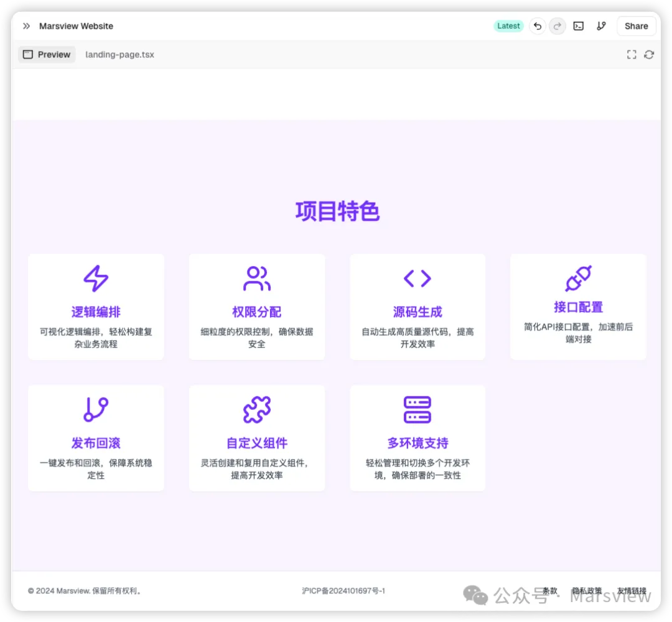This screenshot has width=672, height=622.
Task: Click the users icon for 权限分配
Action: (x=257, y=279)
